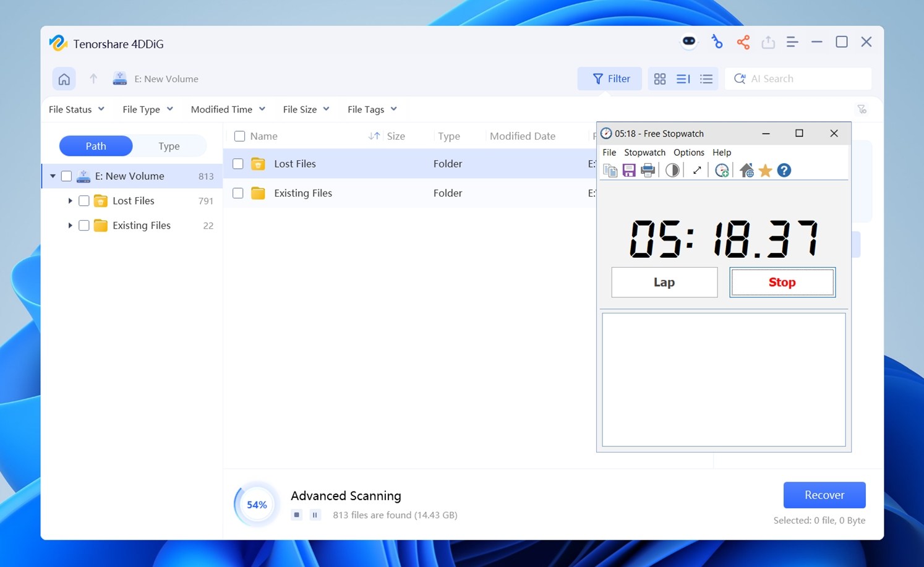The image size is (924, 567).
Task: Open the File Type dropdown
Action: 147,109
